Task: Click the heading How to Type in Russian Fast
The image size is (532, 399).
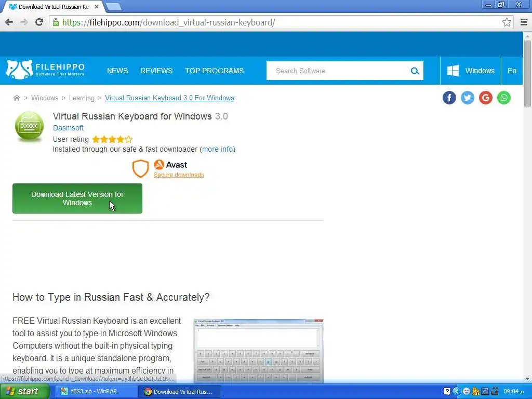Action: click(x=111, y=297)
